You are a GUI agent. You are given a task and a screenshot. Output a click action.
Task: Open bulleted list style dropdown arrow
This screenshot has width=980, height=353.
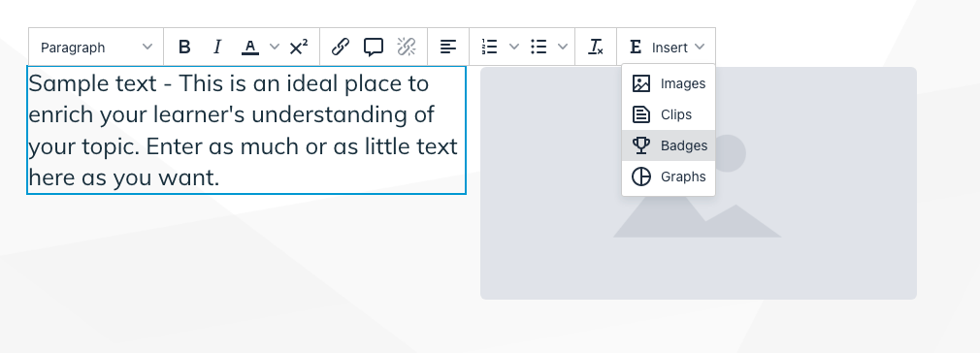point(563,47)
